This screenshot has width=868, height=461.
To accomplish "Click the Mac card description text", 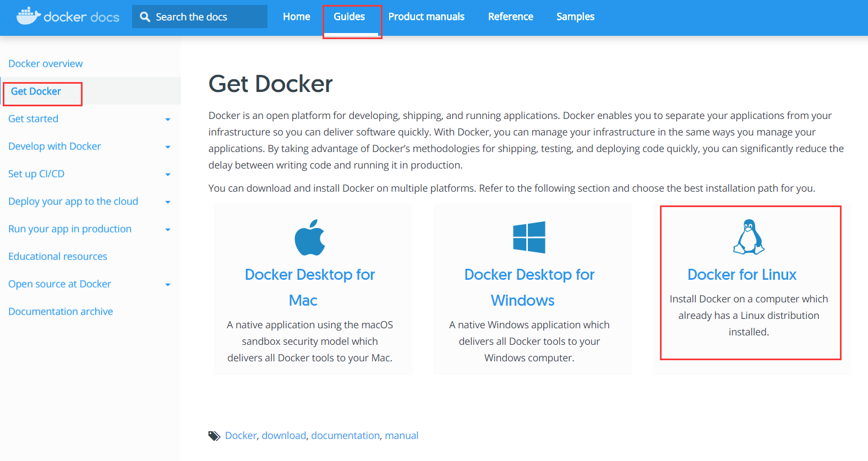I will (x=310, y=341).
